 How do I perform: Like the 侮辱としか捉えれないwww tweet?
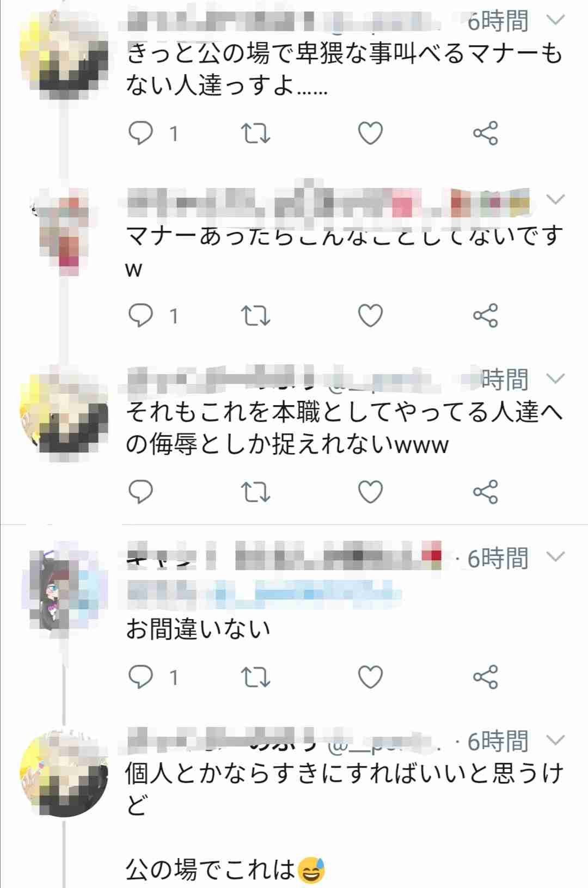pos(370,492)
